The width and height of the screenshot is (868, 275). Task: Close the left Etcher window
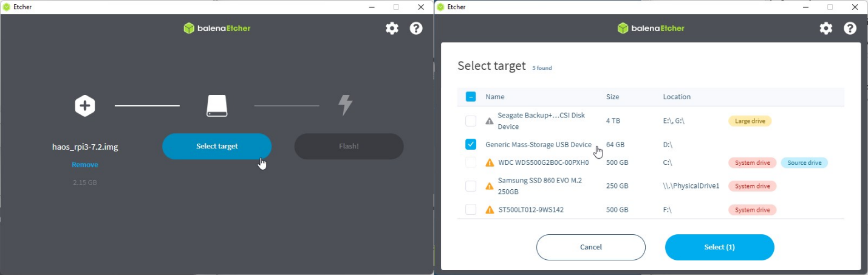point(421,7)
